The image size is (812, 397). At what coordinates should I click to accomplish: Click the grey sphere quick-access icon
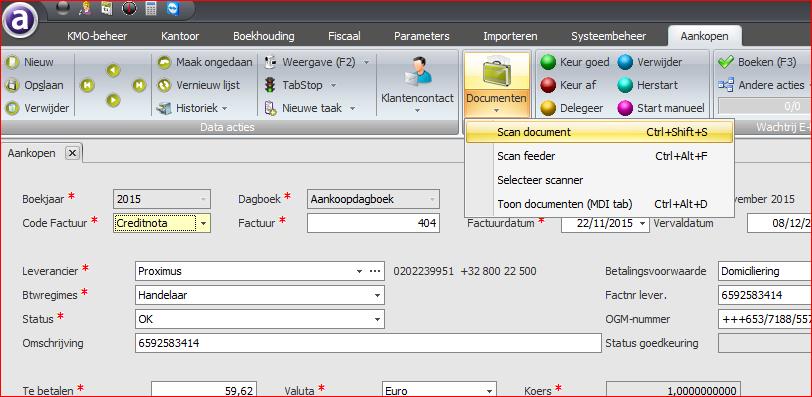[x=63, y=8]
